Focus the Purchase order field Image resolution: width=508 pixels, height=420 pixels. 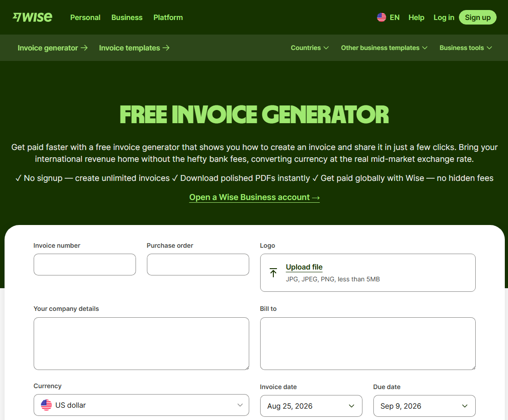pos(198,265)
